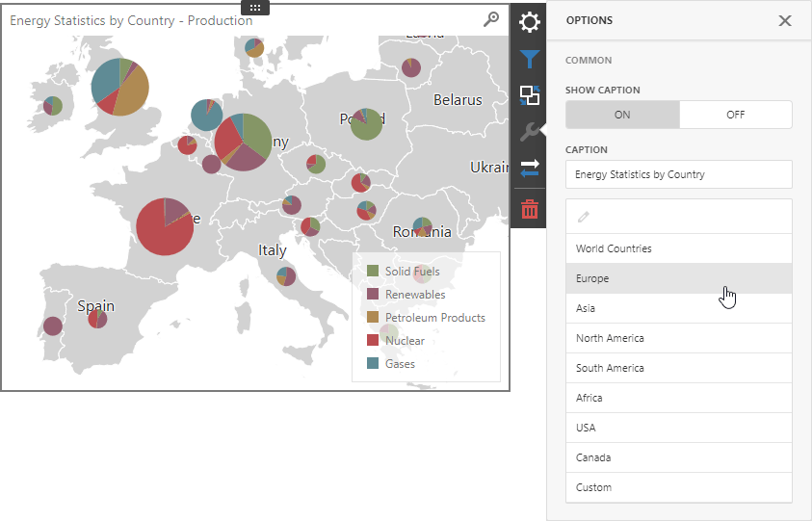812x521 pixels.
Task: Click Petroleum Products legend swatch
Action: click(373, 317)
